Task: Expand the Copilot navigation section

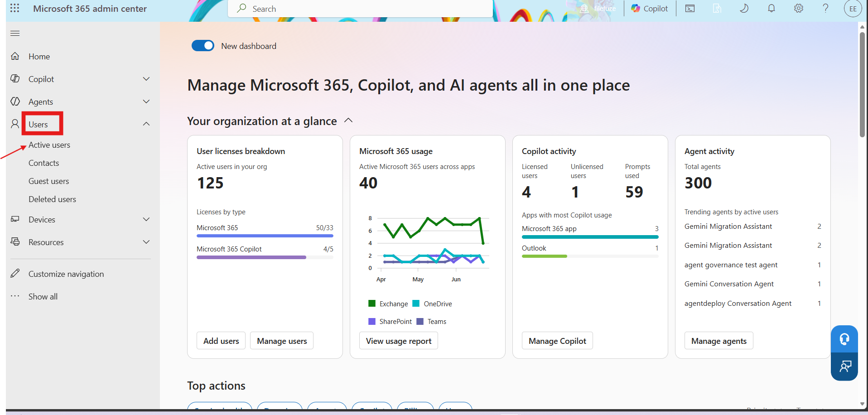Action: pyautogui.click(x=146, y=79)
